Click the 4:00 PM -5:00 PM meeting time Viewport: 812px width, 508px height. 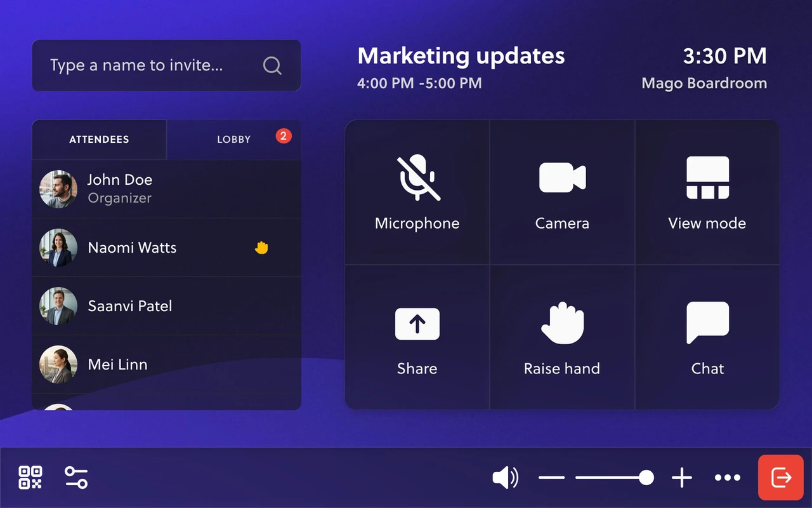point(419,83)
